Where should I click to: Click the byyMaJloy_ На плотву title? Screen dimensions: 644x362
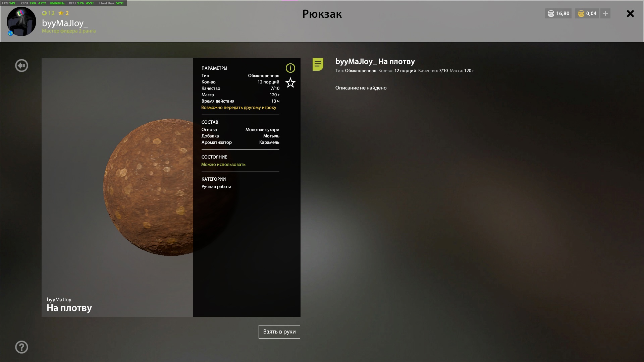[375, 61]
